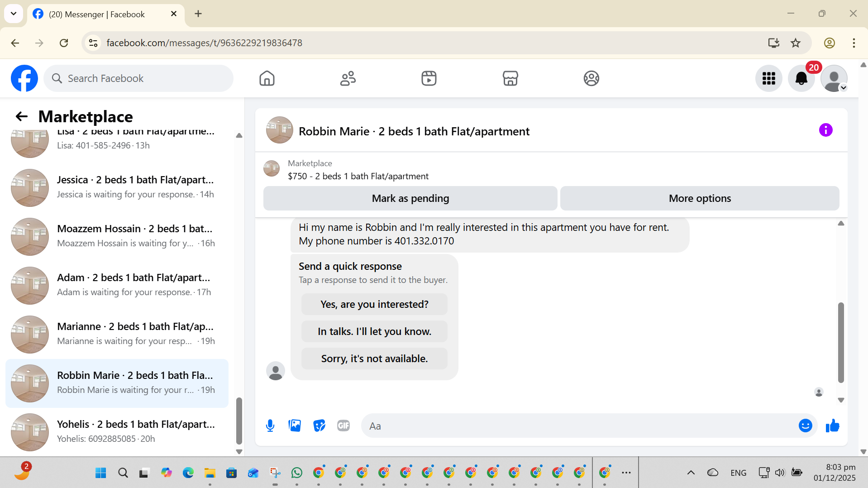Click the $750 listing link in chat header
Image resolution: width=868 pixels, height=488 pixels.
point(358,176)
